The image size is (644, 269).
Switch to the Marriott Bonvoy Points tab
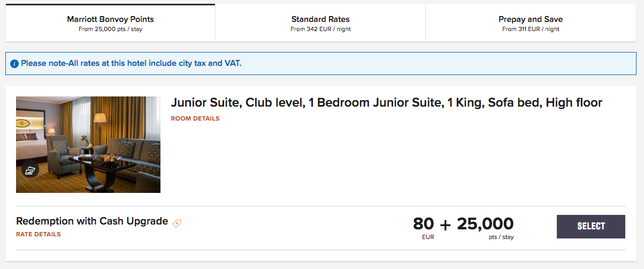coord(110,23)
